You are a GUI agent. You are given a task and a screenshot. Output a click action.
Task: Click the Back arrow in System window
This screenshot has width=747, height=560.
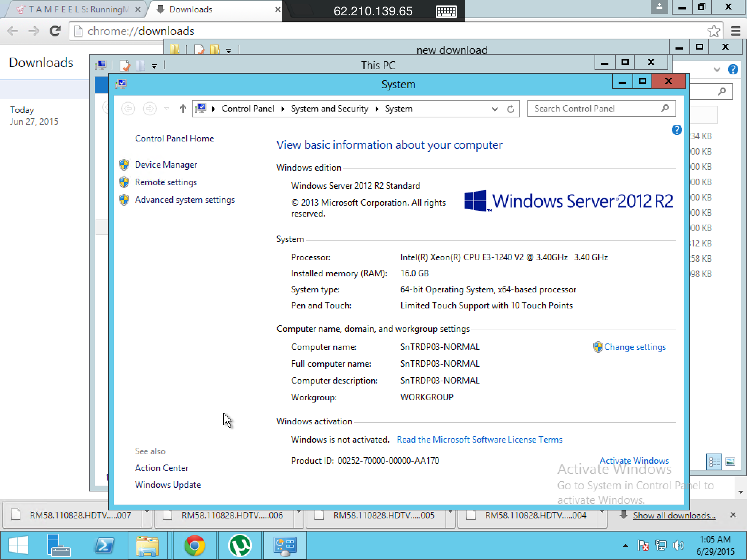pyautogui.click(x=128, y=109)
